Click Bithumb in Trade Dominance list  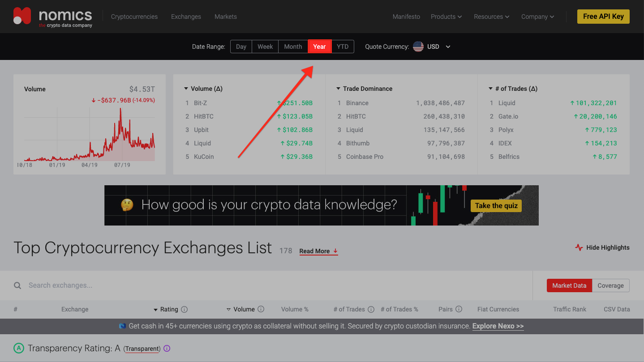point(358,143)
